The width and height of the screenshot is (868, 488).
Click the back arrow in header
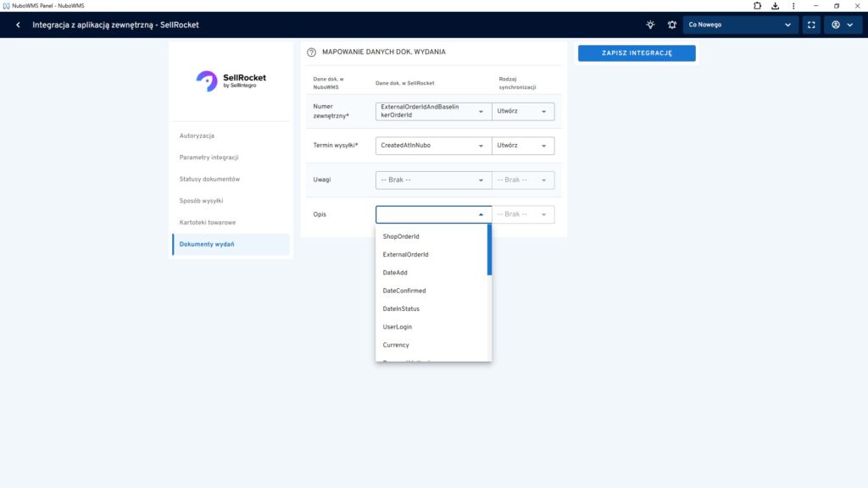point(18,25)
